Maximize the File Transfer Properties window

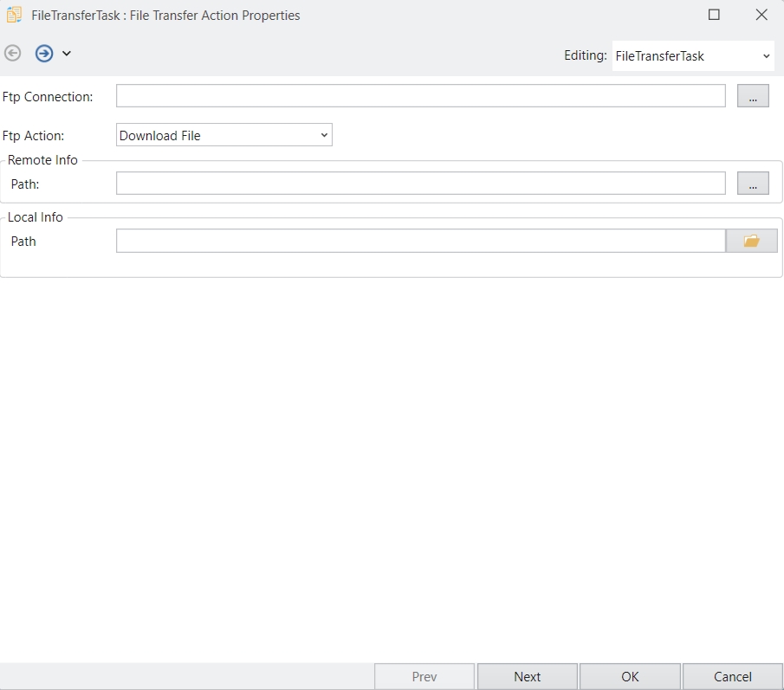point(714,15)
